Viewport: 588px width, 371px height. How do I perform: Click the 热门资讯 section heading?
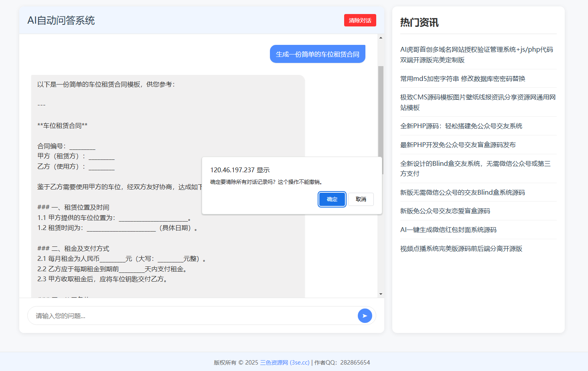419,23
